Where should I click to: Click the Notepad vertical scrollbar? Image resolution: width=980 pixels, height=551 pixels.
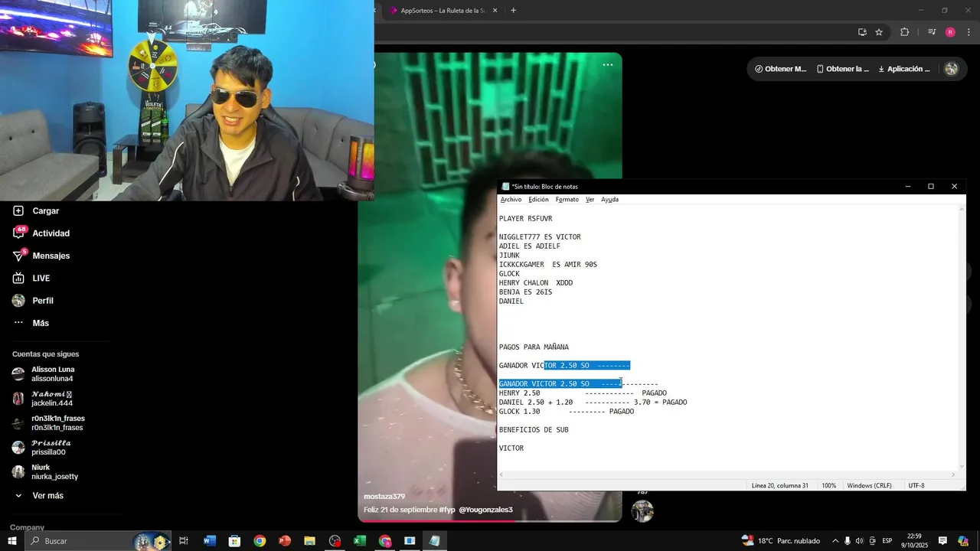click(x=962, y=337)
